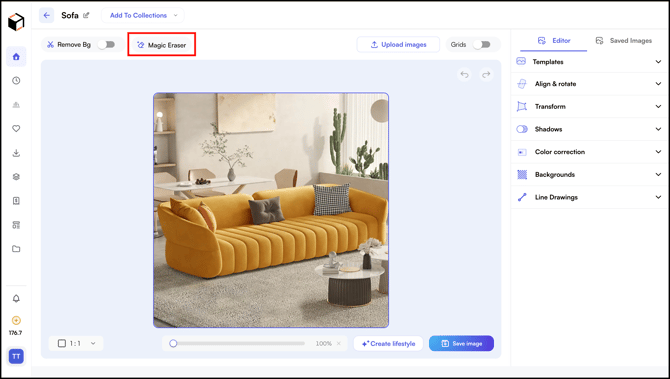Open the favorites heart icon
Image resolution: width=670 pixels, height=379 pixels.
(x=16, y=129)
